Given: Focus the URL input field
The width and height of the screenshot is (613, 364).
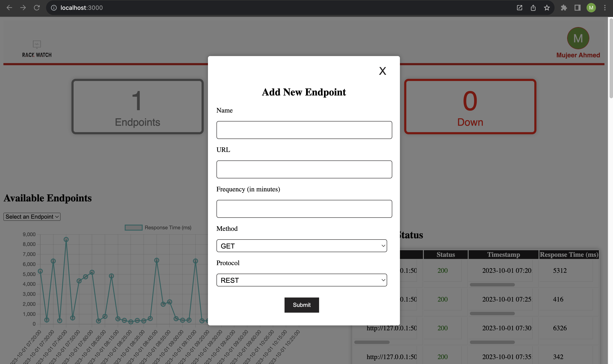Looking at the screenshot, I should [304, 169].
